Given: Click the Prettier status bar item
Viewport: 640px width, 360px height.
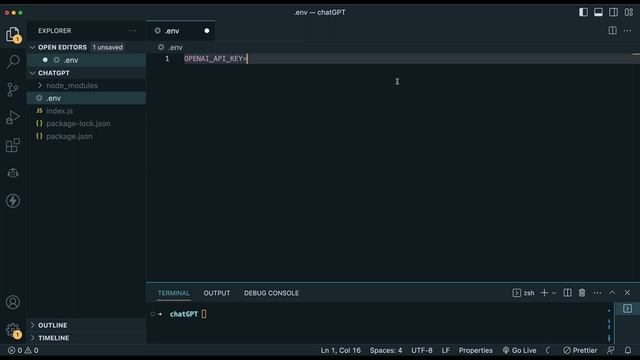Looking at the screenshot, I should tap(580, 351).
